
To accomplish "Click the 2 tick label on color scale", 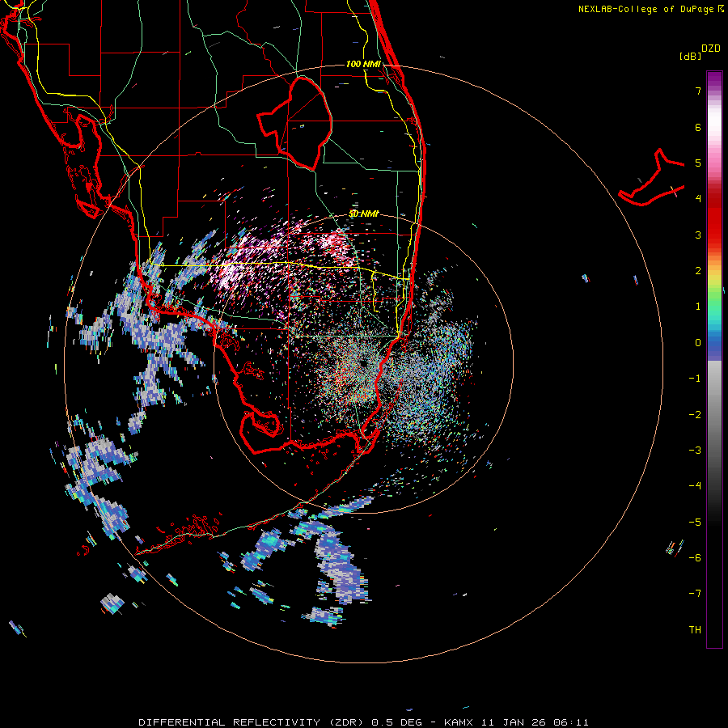I will pyautogui.click(x=698, y=271).
